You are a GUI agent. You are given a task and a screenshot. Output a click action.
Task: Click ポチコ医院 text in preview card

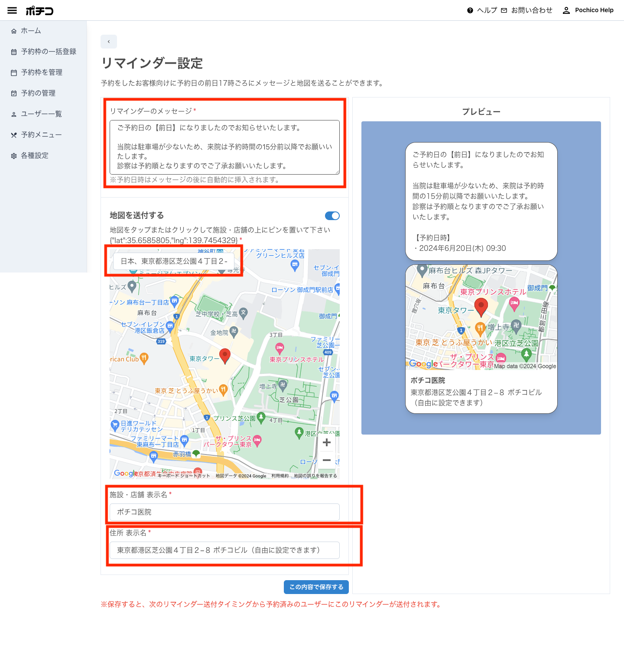[428, 380]
